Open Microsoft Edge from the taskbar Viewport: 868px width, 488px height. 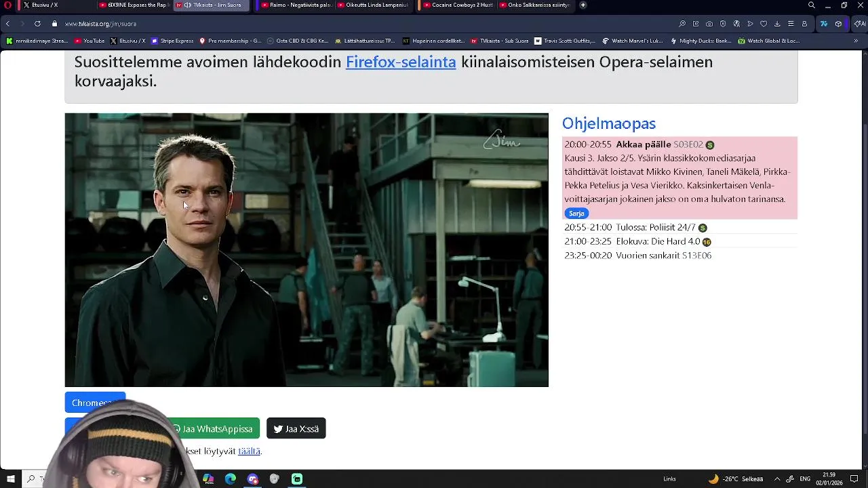231,479
